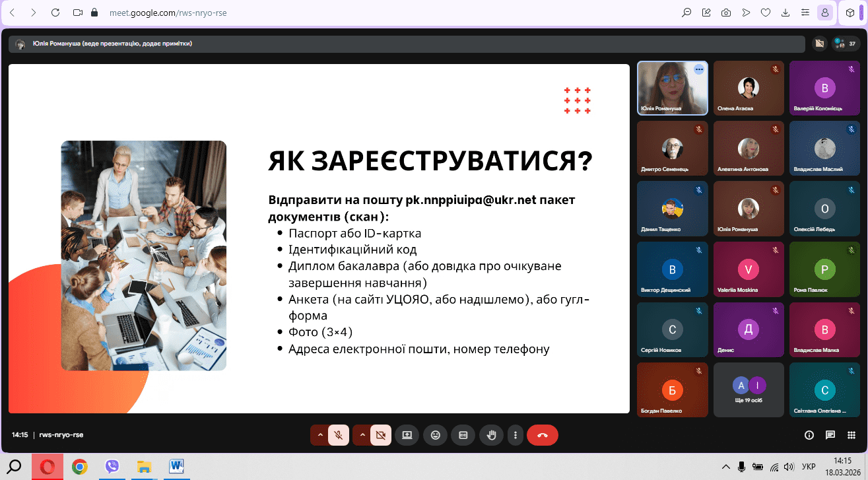
Task: Expand audio settings arrow beside microphone
Action: click(320, 435)
